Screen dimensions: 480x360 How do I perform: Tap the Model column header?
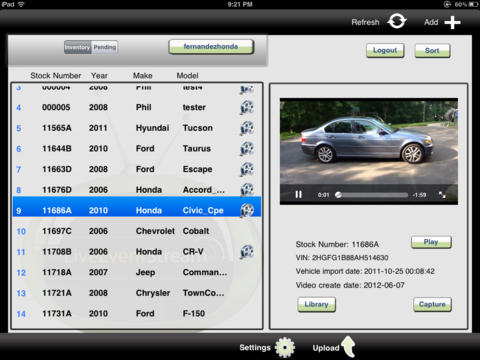point(187,76)
